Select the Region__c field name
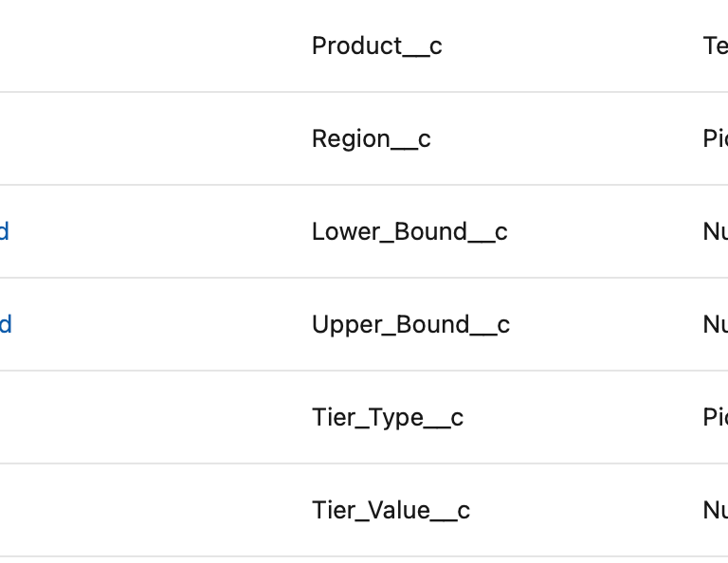728x563 pixels. [x=371, y=138]
